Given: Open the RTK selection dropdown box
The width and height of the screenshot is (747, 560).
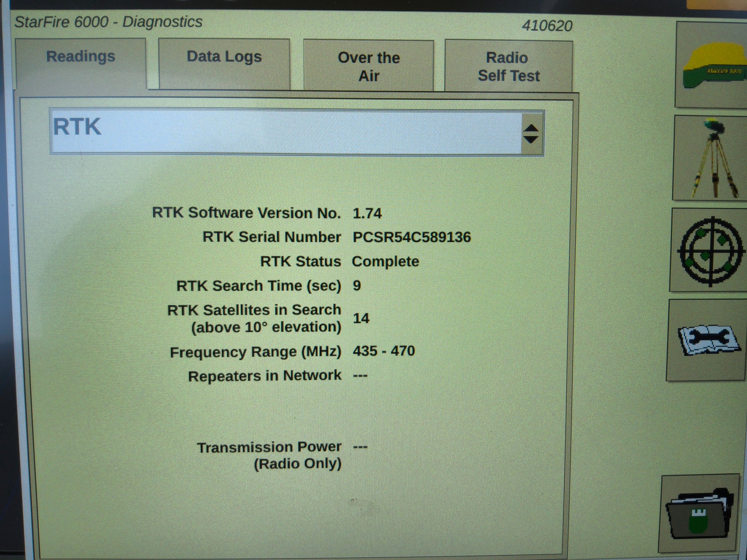Looking at the screenshot, I should click(x=286, y=132).
